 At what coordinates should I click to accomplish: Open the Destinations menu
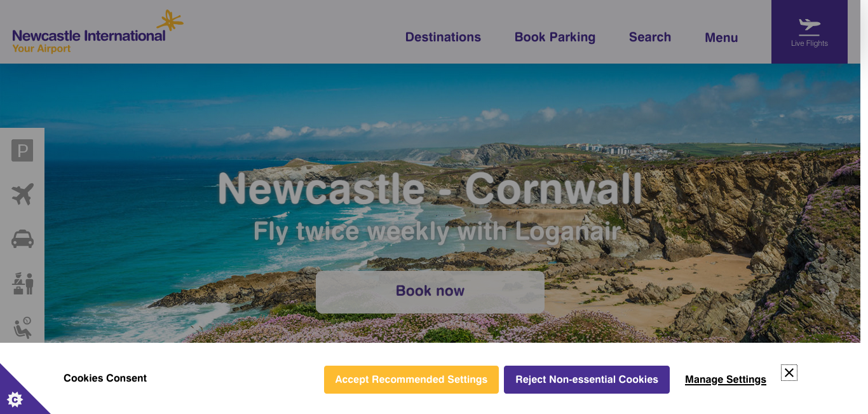443,37
